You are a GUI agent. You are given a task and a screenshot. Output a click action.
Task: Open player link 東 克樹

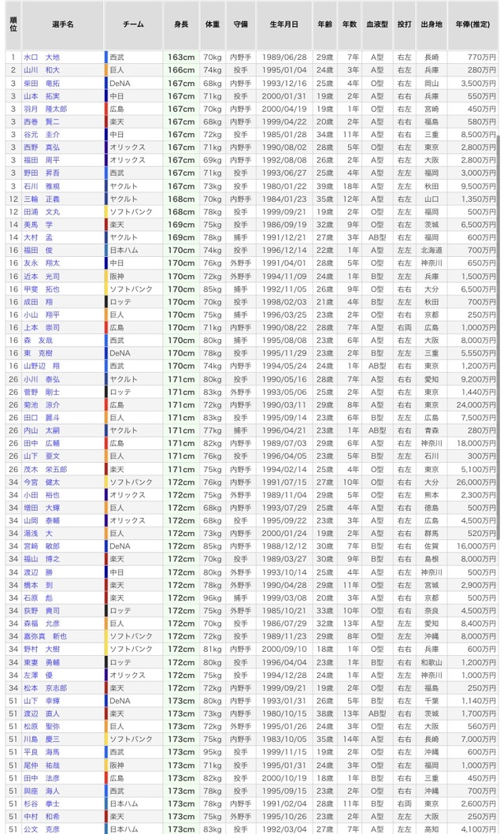[x=39, y=353]
